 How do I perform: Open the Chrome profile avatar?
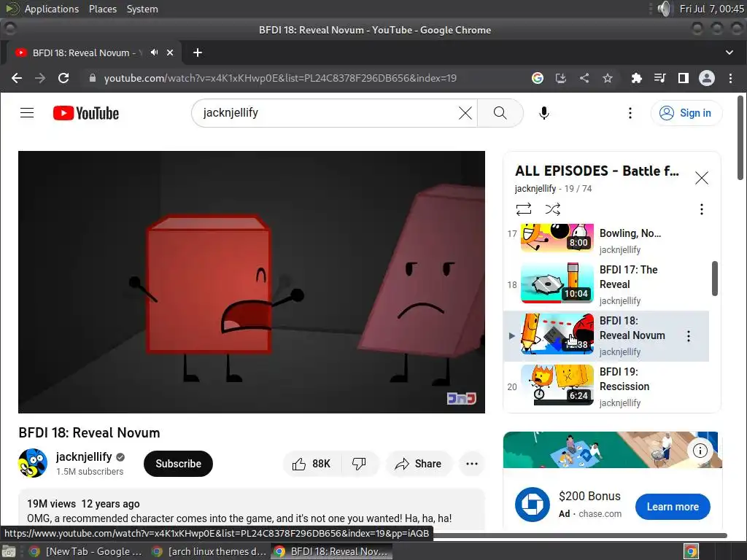click(706, 78)
